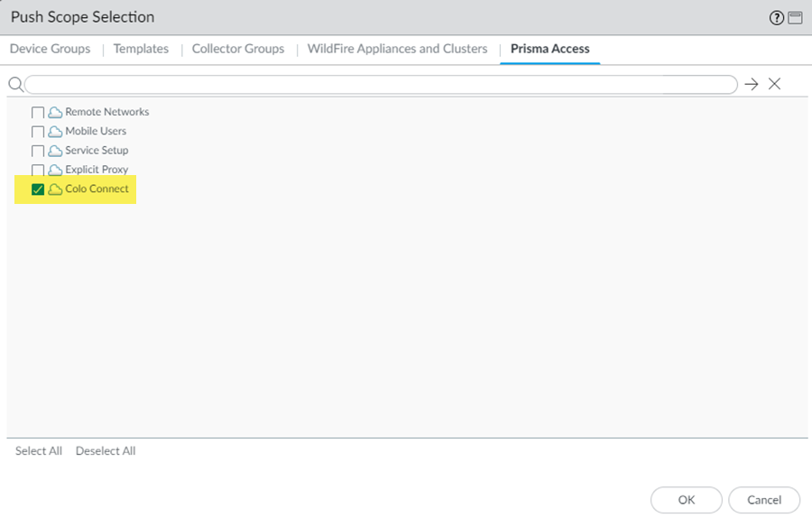Viewport: 812px width, 527px height.
Task: Select the Mobile Users label
Action: pos(96,131)
